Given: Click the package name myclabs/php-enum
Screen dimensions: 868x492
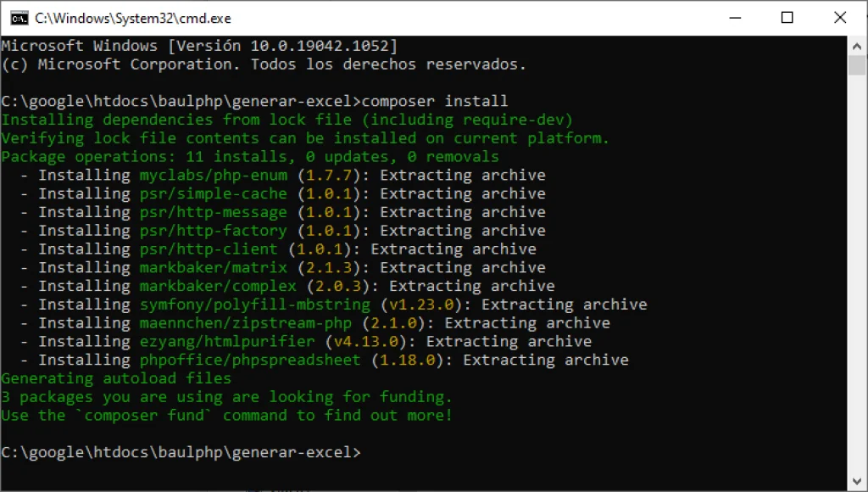Looking at the screenshot, I should 213,175.
